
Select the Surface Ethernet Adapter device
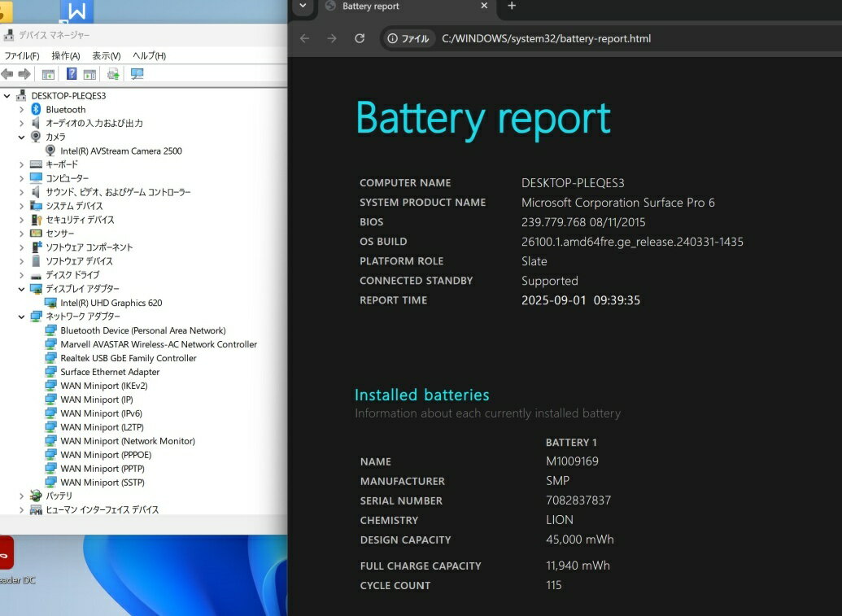(110, 372)
